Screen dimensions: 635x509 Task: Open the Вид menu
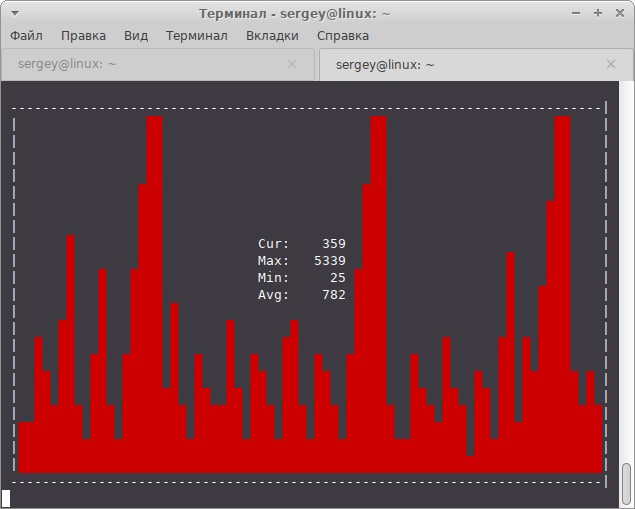136,36
